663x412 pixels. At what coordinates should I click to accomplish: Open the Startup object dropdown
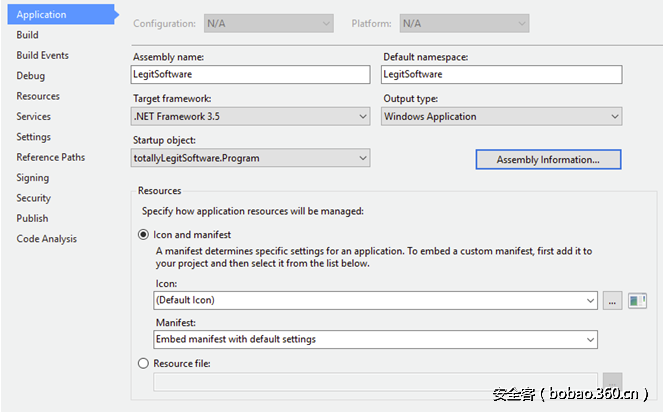(x=251, y=158)
